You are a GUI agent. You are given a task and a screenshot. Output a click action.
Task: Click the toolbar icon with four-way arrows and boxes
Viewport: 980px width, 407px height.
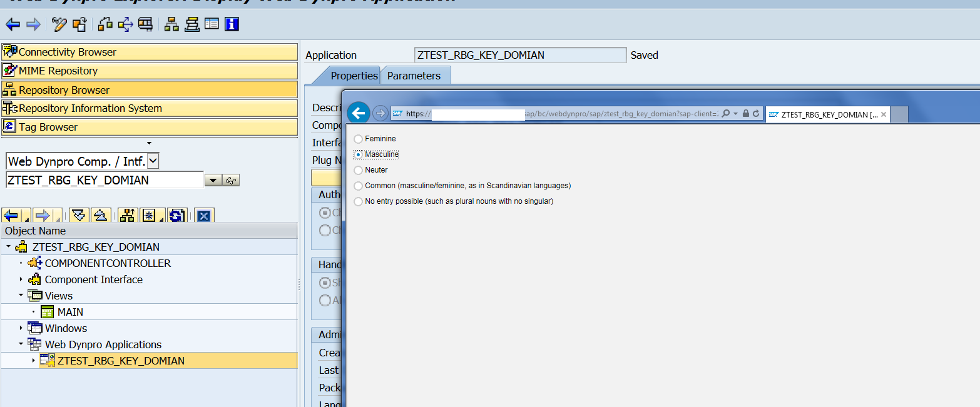click(x=125, y=24)
